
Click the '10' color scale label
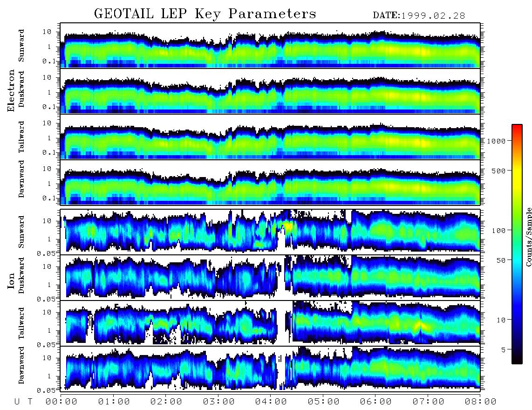coord(501,320)
